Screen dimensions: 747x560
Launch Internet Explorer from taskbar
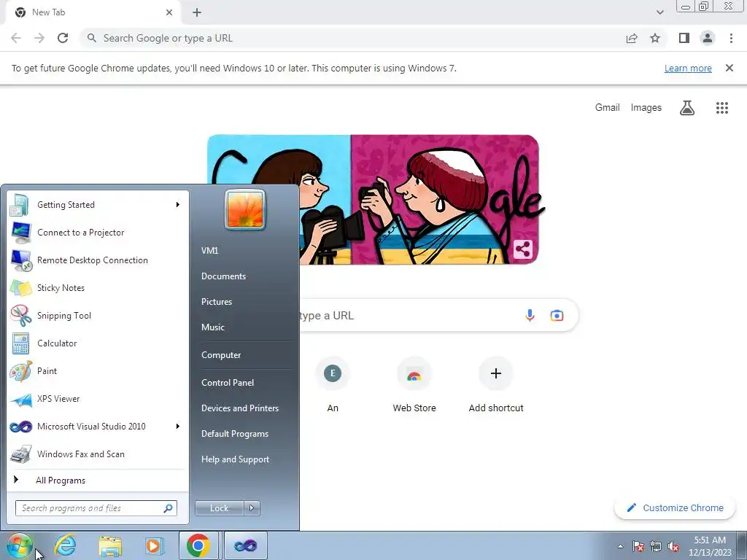[65, 545]
